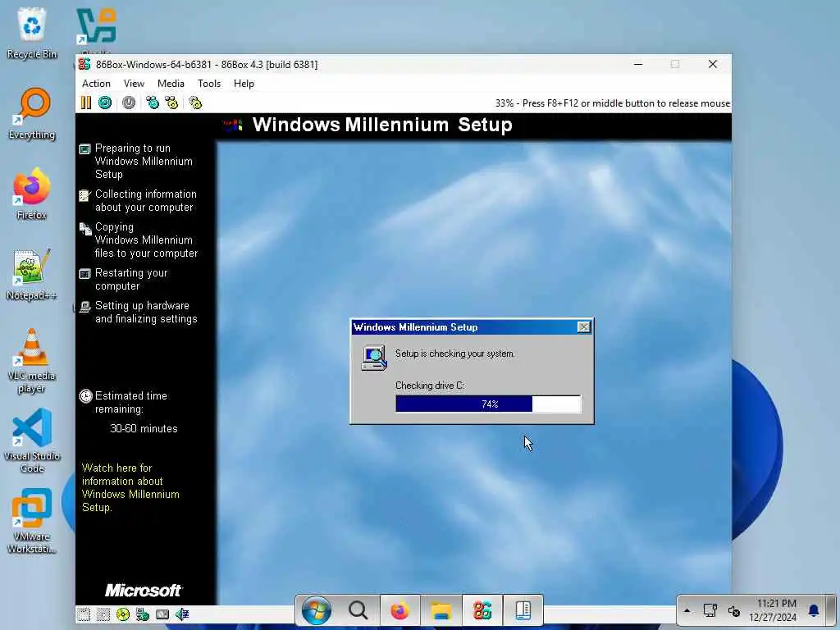Open the Action menu
Image resolution: width=840 pixels, height=630 pixels.
click(96, 84)
